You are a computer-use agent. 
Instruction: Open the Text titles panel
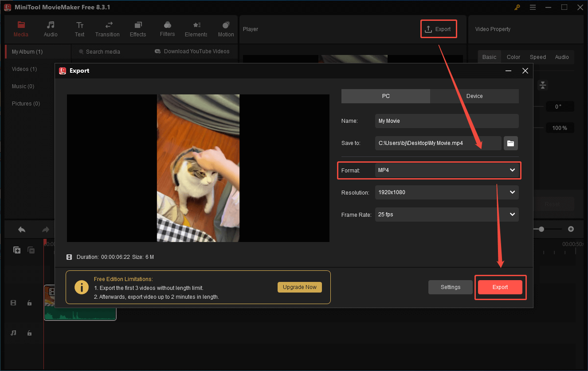(79, 29)
